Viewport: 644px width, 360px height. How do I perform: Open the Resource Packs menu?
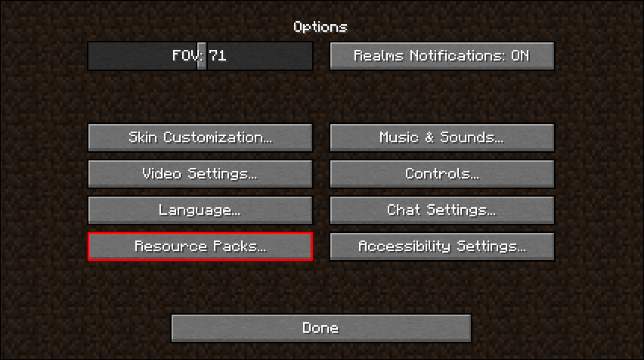(200, 247)
